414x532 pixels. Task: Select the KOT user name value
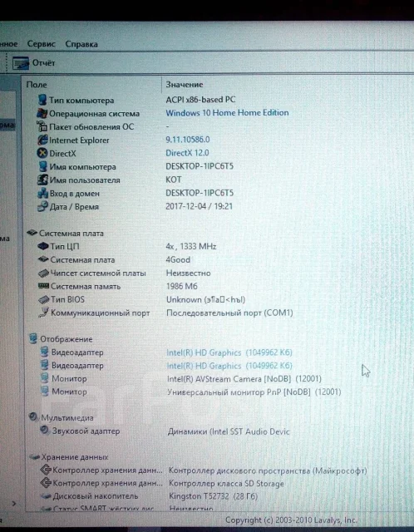click(x=174, y=180)
